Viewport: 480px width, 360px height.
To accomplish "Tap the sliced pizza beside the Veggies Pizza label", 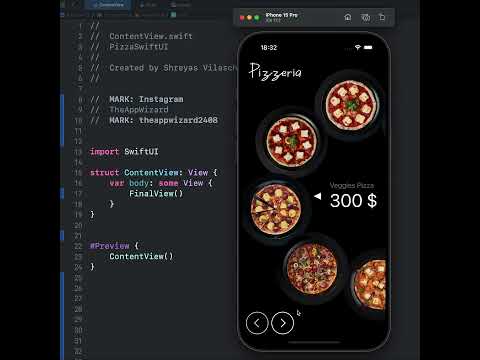I will click(x=276, y=210).
